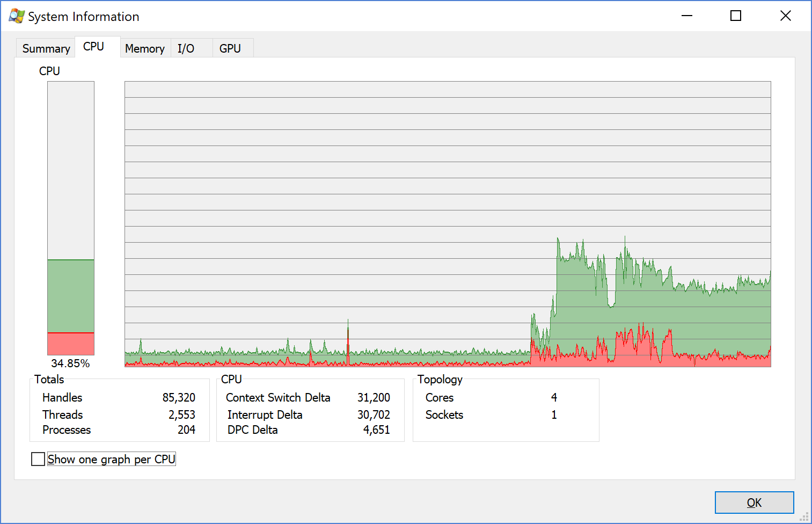Minimize the System Information window

click(x=687, y=16)
